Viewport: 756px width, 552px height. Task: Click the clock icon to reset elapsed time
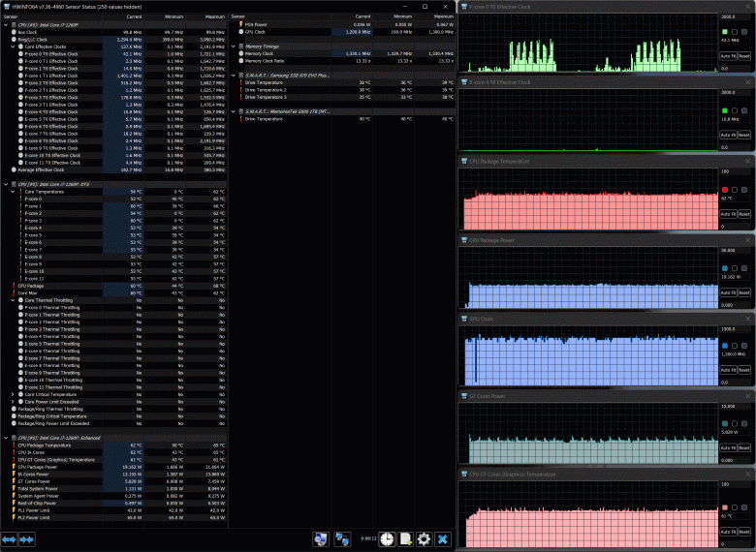click(387, 539)
